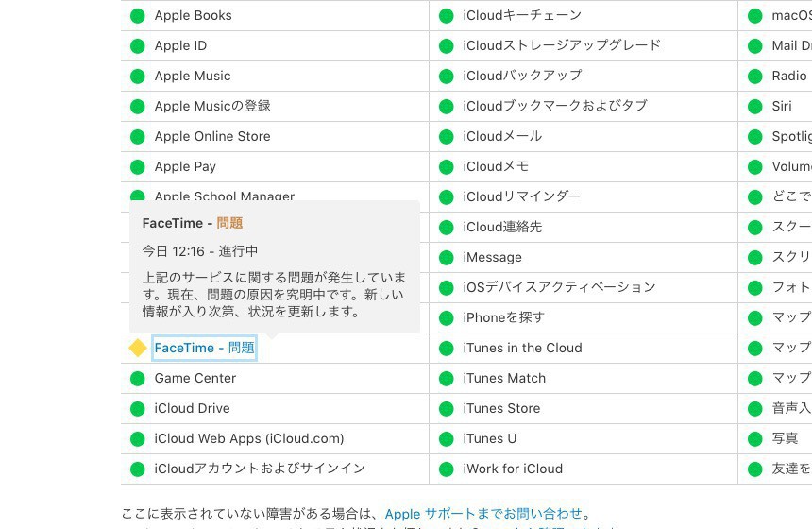Image resolution: width=812 pixels, height=529 pixels.
Task: Click green status dot for iMessage
Action: pos(447,258)
